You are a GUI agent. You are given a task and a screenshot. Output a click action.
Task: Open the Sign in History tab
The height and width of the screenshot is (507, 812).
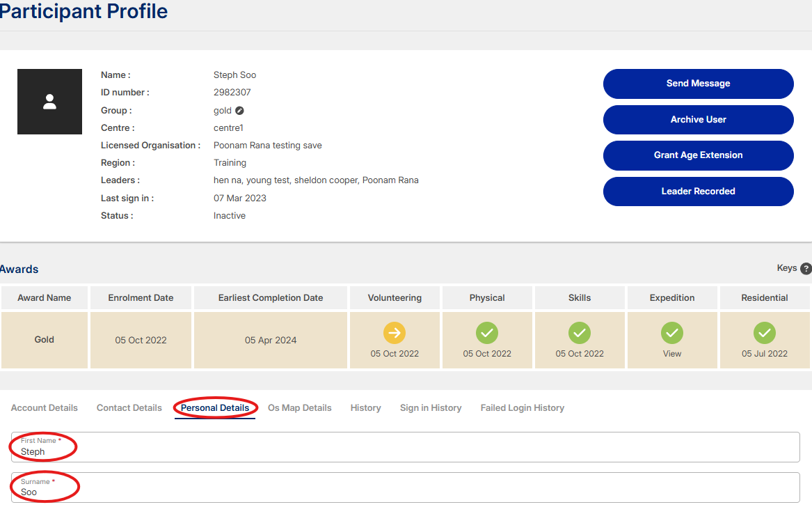[x=431, y=408]
